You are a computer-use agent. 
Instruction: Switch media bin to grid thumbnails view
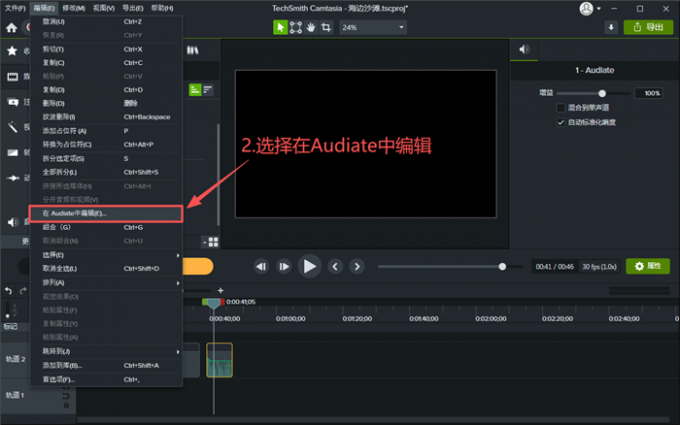pos(213,242)
